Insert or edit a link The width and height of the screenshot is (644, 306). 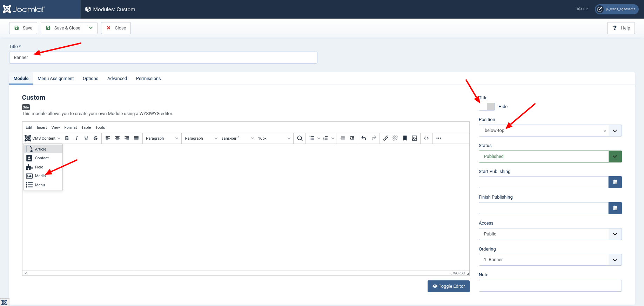pos(385,138)
